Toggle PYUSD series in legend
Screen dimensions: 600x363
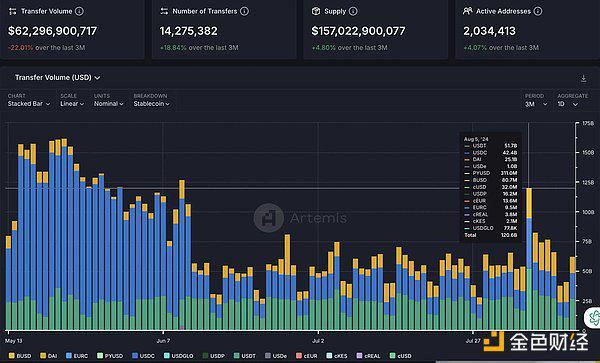[110, 356]
